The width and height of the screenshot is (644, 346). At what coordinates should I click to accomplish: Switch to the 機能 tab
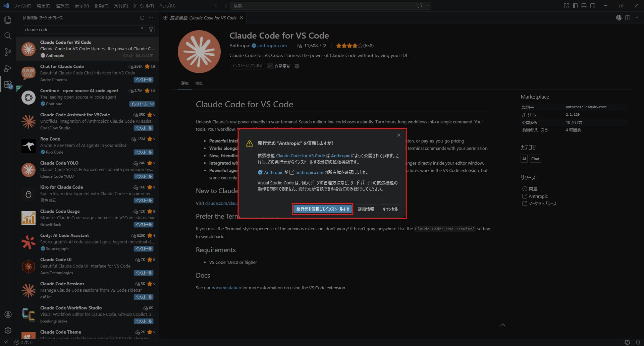[199, 83]
